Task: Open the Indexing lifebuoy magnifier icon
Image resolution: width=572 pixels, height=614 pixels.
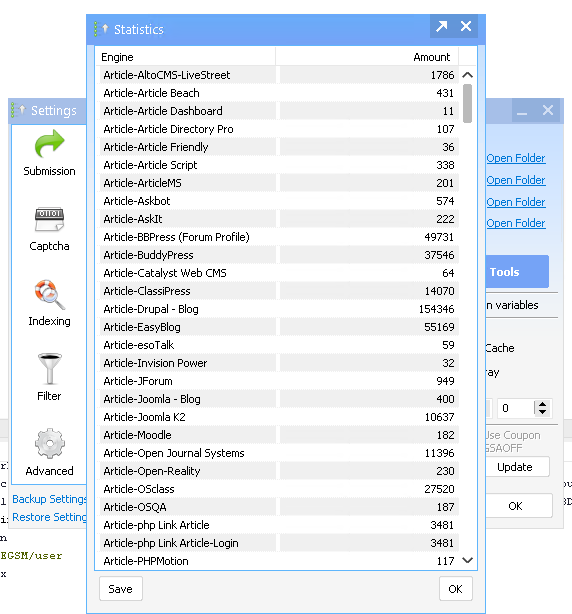Action: (x=49, y=294)
